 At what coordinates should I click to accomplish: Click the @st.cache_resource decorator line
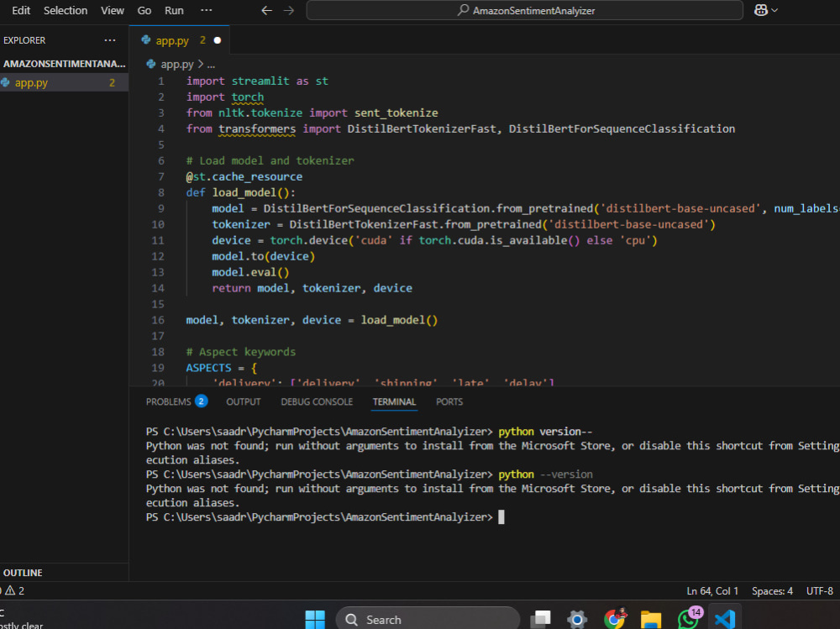coord(244,177)
